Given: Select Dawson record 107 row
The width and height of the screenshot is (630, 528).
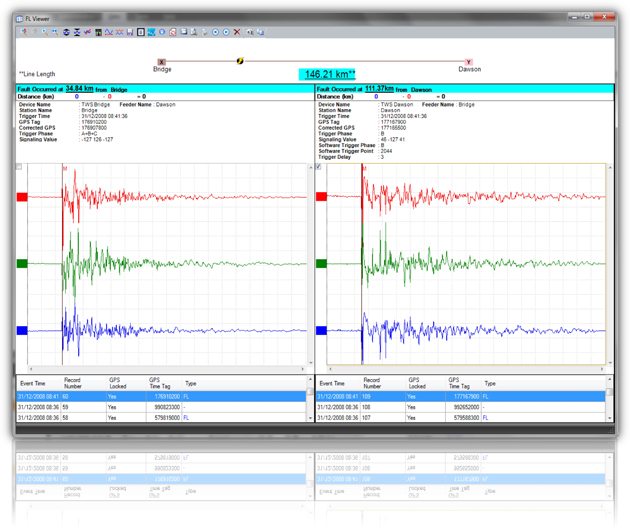Looking at the screenshot, I should click(460, 417).
